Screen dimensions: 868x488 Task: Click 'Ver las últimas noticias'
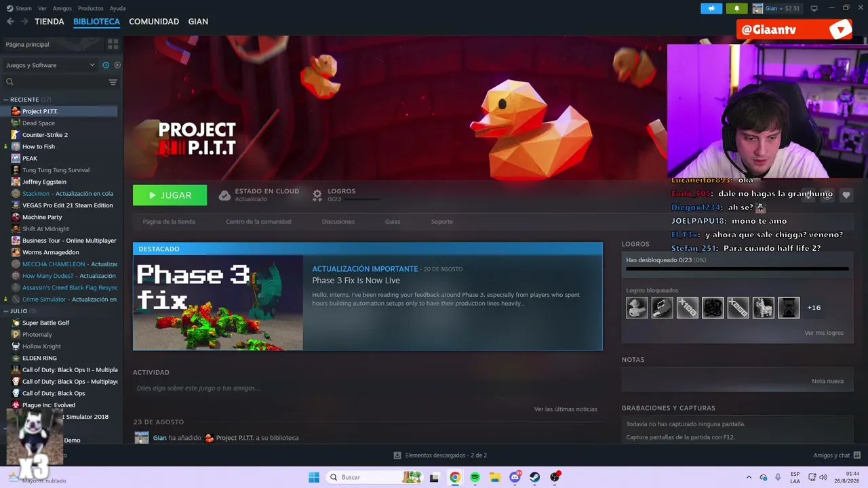(x=566, y=409)
